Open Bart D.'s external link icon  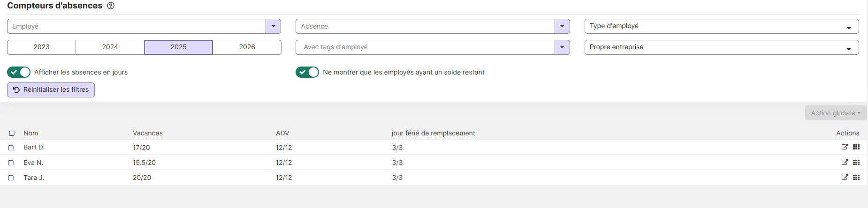(x=845, y=147)
